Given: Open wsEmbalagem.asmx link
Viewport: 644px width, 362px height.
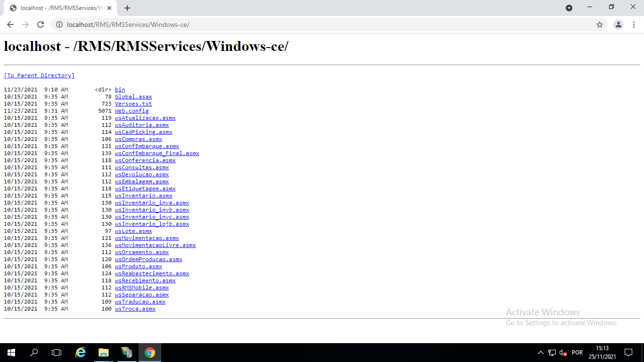Looking at the screenshot, I should (x=142, y=181).
